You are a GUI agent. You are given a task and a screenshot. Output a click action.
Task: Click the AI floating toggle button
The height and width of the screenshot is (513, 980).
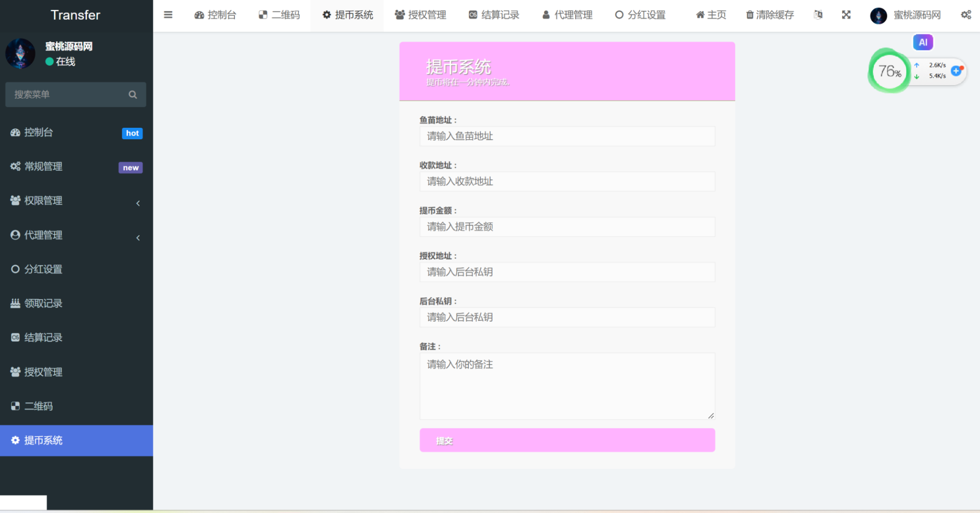[x=922, y=42]
